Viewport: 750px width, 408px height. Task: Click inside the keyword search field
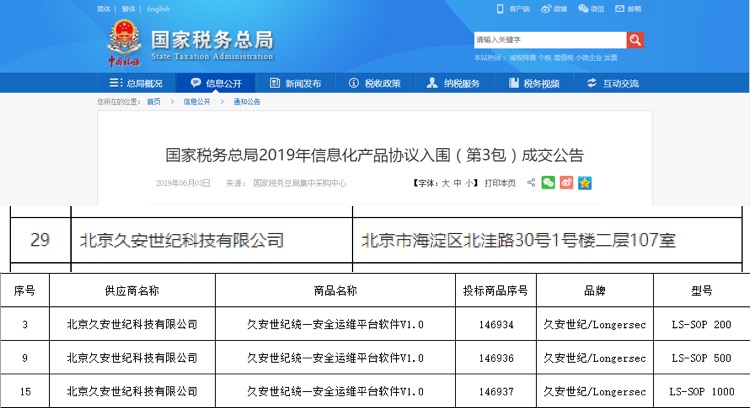click(549, 40)
